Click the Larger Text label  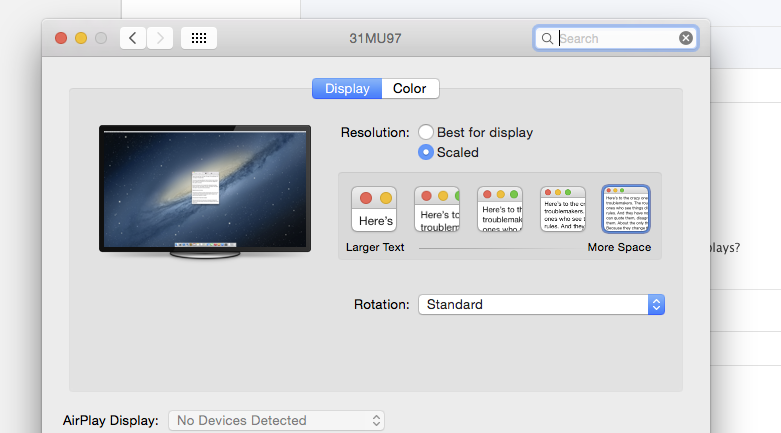(x=375, y=247)
